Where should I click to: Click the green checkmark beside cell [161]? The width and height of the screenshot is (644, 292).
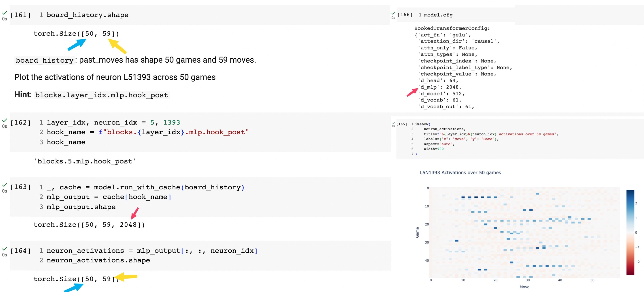click(4, 13)
